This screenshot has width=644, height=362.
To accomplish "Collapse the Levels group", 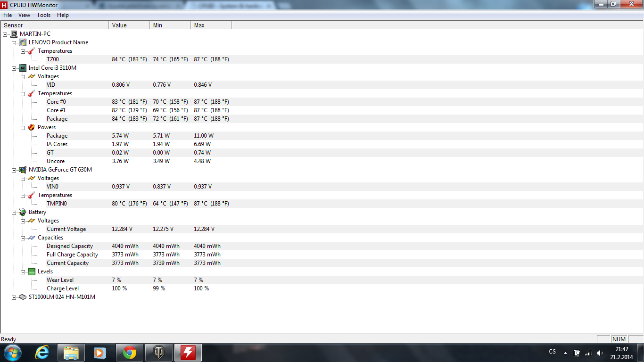I will [23, 271].
